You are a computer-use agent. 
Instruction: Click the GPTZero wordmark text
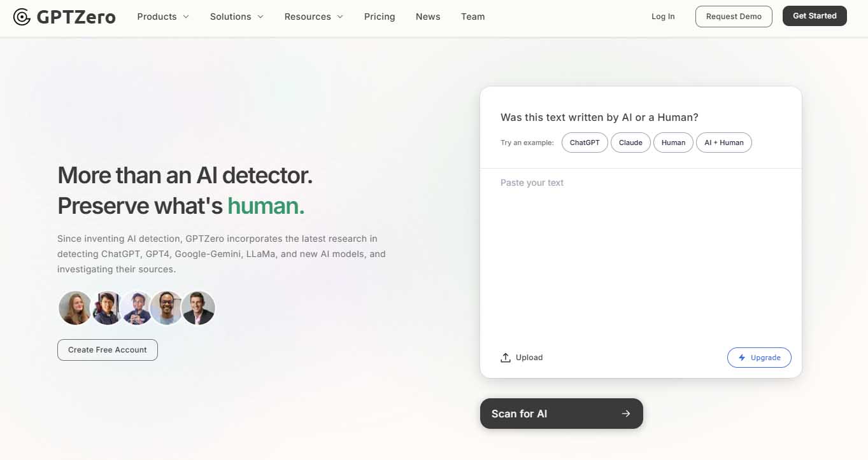(76, 17)
